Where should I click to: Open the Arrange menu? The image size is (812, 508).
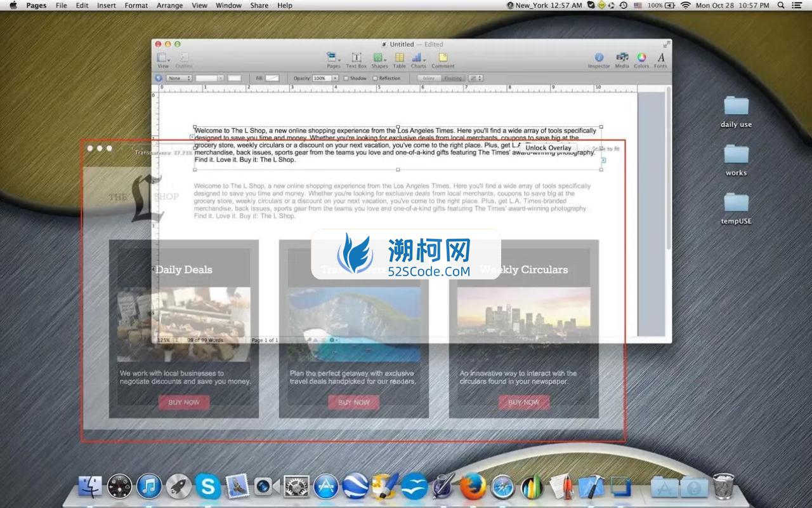point(169,5)
